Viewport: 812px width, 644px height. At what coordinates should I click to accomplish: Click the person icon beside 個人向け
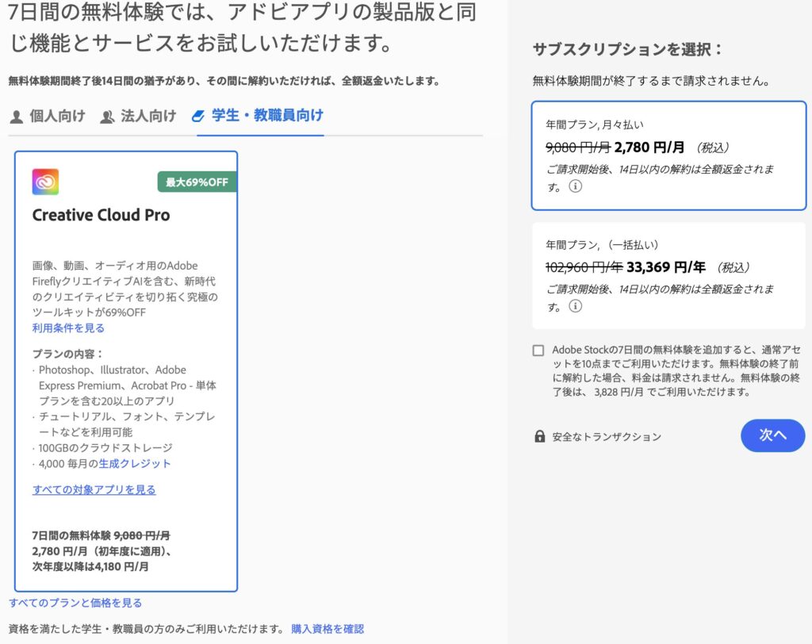click(x=16, y=117)
